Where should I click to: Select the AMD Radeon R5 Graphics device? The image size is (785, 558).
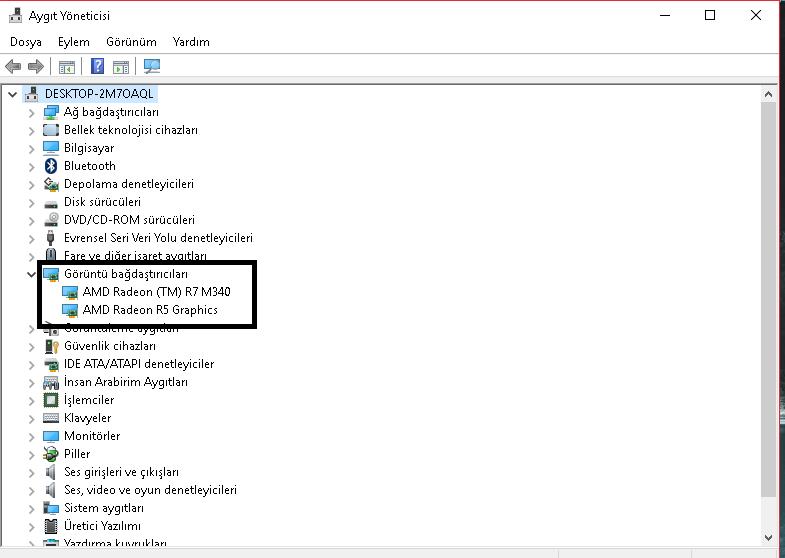pyautogui.click(x=150, y=310)
